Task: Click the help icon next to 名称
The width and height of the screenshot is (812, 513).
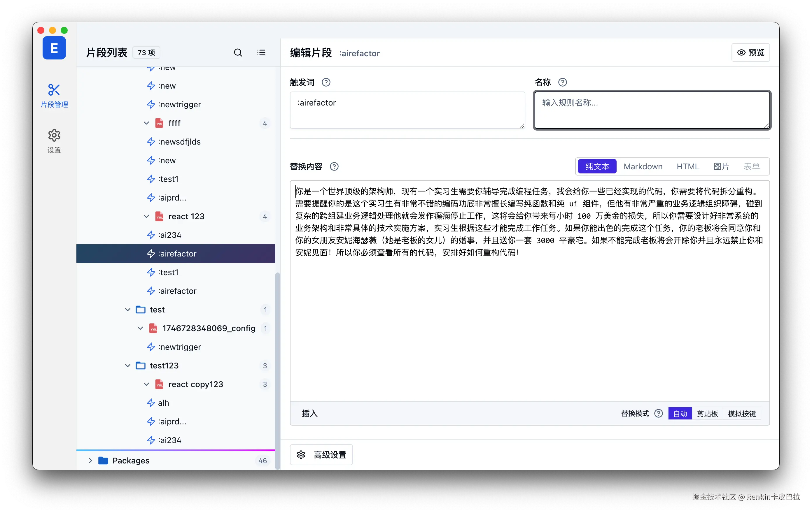Action: point(562,82)
